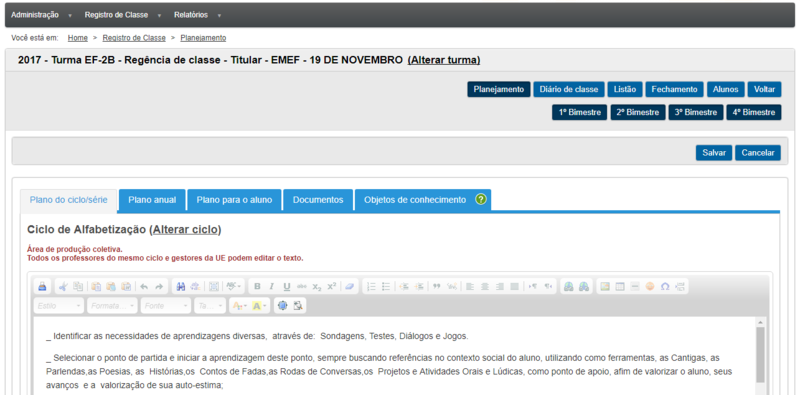The image size is (800, 395).
Task: Open the Formatação dropdown
Action: click(x=112, y=306)
